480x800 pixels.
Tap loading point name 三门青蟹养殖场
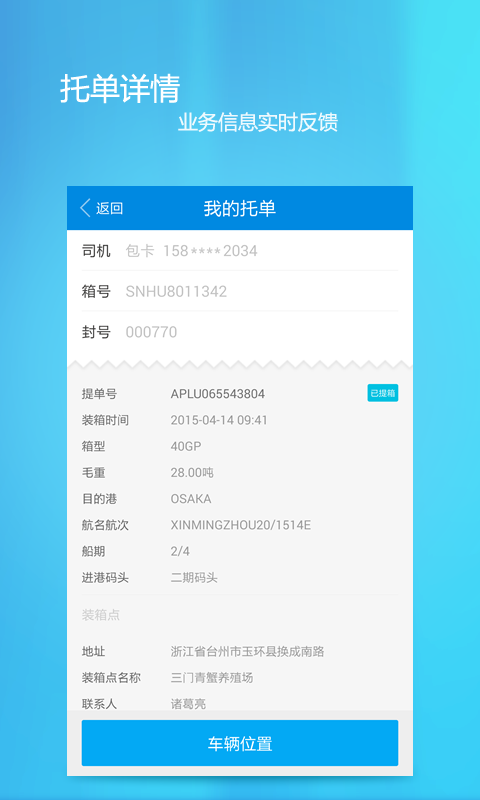[212, 678]
